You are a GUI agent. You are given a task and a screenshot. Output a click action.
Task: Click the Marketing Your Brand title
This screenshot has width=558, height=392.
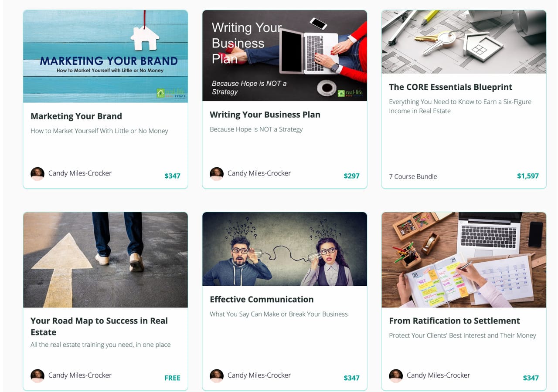(76, 116)
